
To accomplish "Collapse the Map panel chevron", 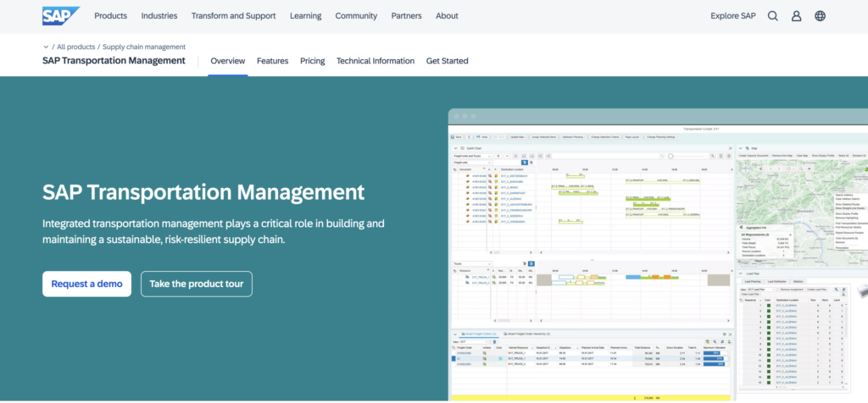I will [x=741, y=148].
